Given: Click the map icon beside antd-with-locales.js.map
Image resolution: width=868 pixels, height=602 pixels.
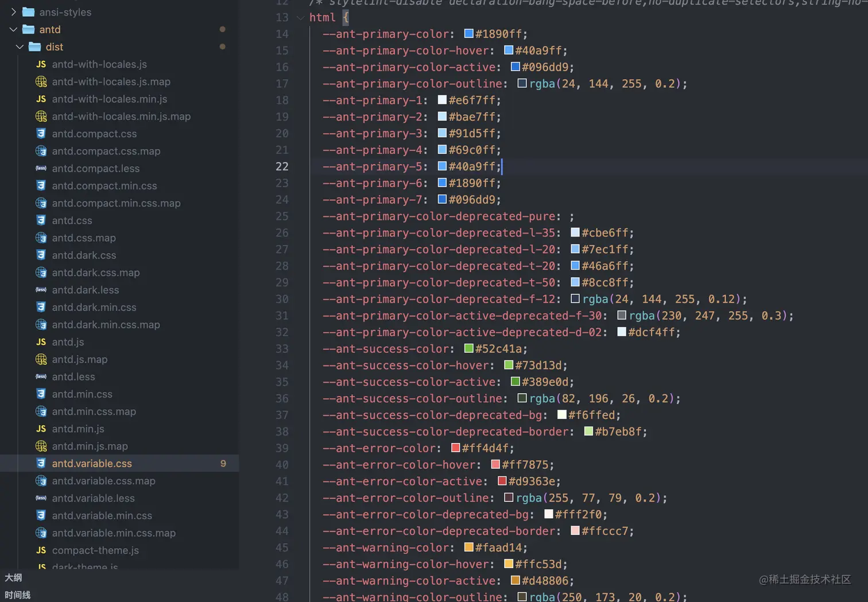Looking at the screenshot, I should tap(41, 81).
